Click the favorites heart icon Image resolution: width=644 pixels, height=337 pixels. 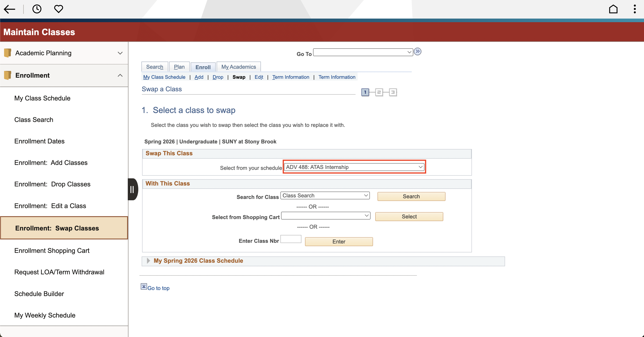(58, 9)
